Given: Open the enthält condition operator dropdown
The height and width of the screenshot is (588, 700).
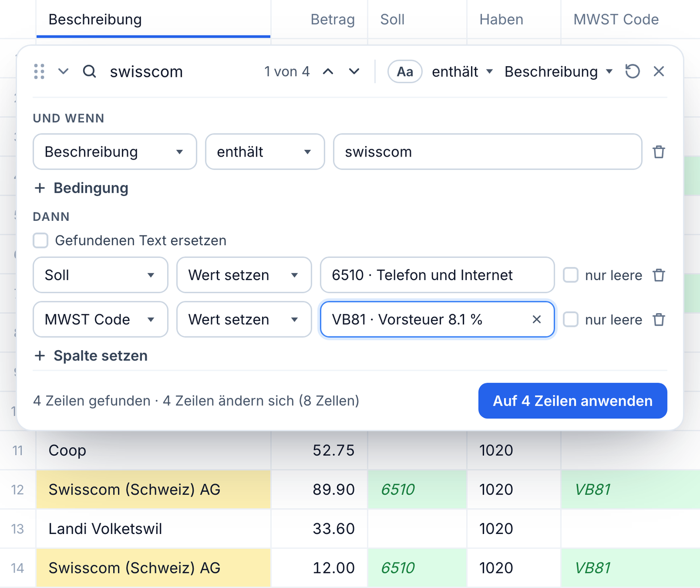Looking at the screenshot, I should click(x=265, y=152).
